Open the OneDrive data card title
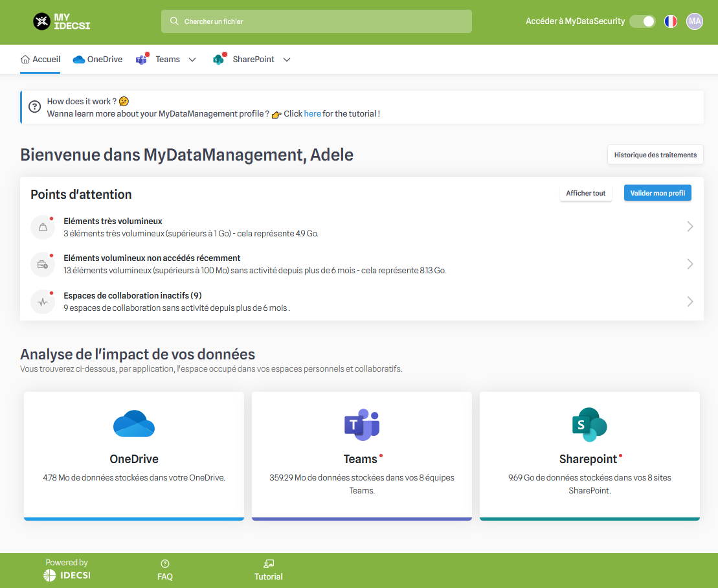This screenshot has width=718, height=588. point(134,459)
